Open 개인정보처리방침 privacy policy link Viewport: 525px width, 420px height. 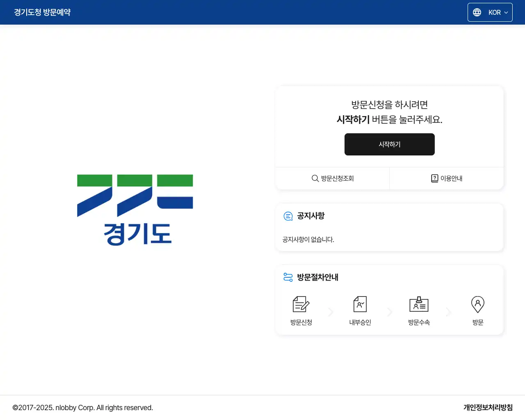[x=488, y=407]
